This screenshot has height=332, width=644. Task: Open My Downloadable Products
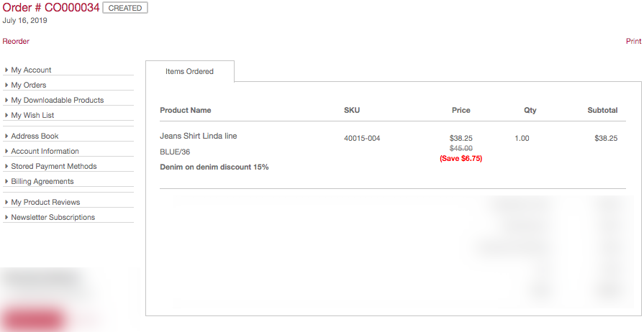click(58, 101)
